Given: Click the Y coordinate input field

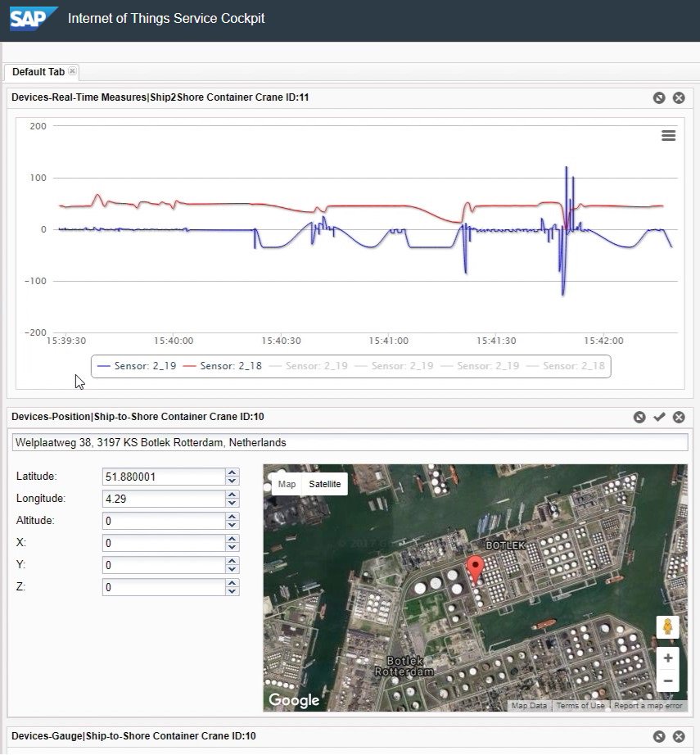Looking at the screenshot, I should tap(164, 565).
